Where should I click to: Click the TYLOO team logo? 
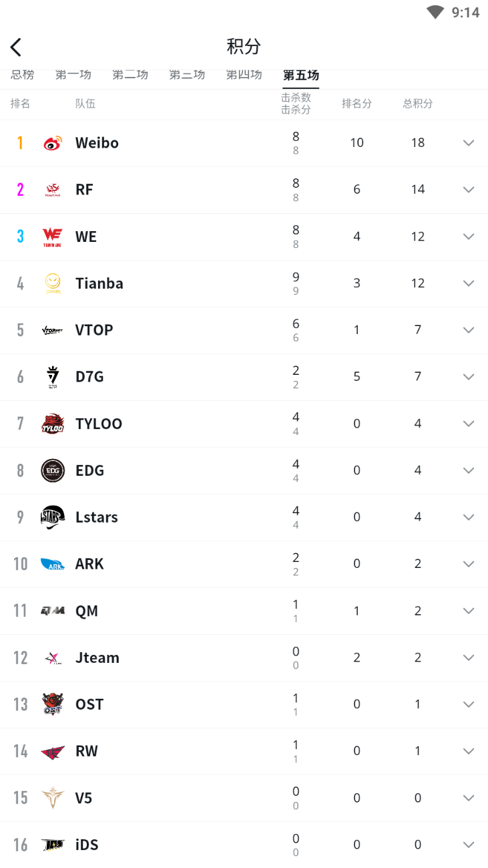(53, 424)
